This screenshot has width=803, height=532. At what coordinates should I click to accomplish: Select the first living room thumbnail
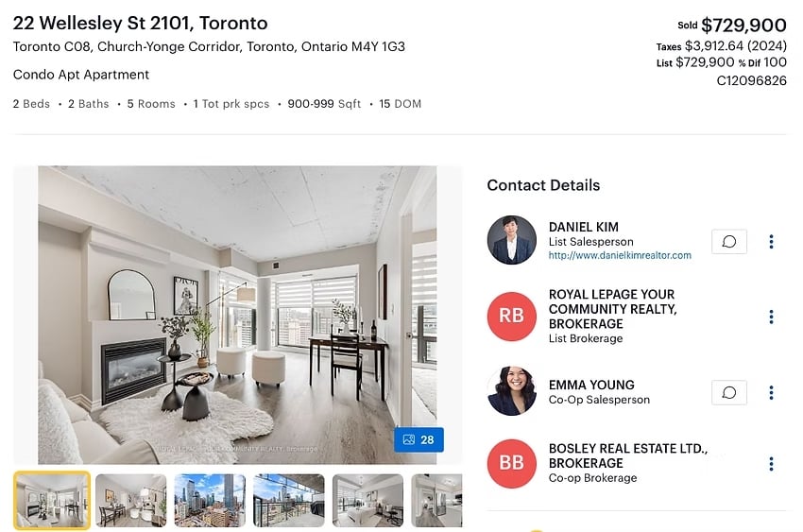pos(52,500)
